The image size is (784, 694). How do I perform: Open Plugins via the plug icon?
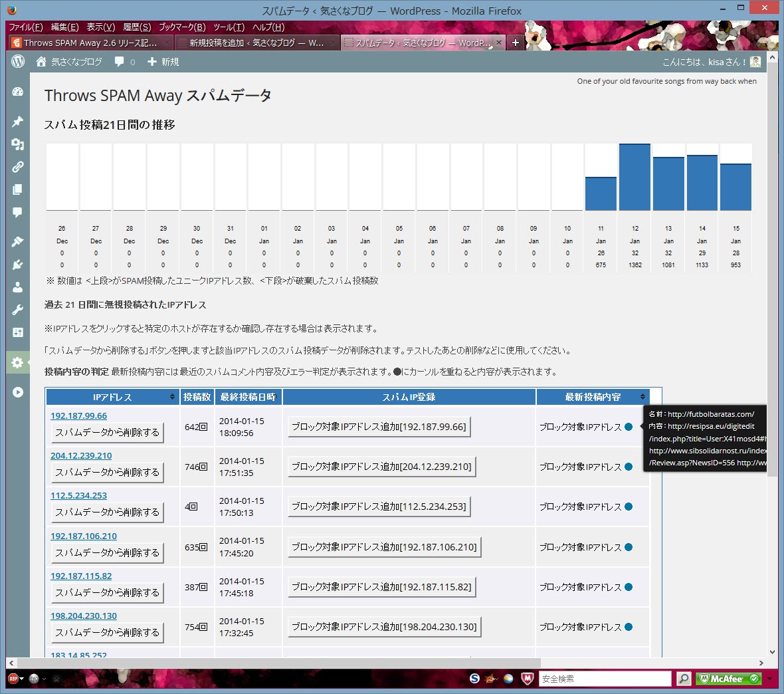tap(18, 265)
